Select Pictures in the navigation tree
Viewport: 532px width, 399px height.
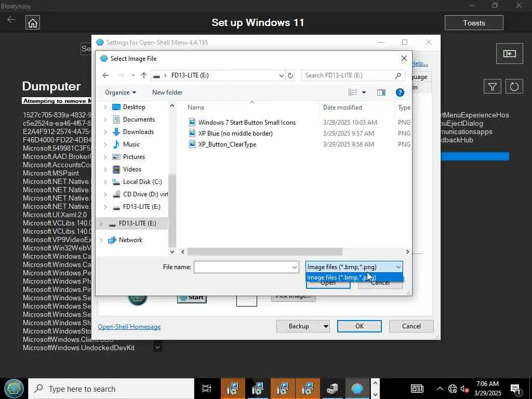134,157
